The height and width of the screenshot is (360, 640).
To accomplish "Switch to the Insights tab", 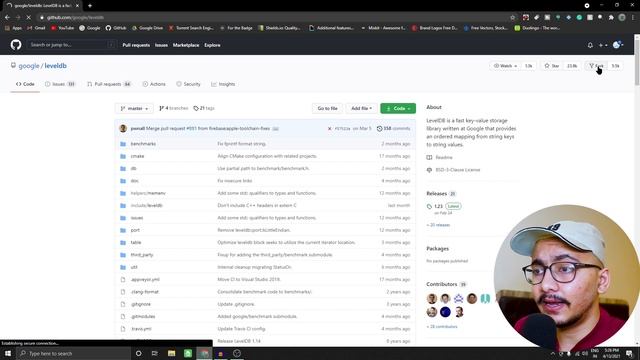I will click(x=223, y=84).
